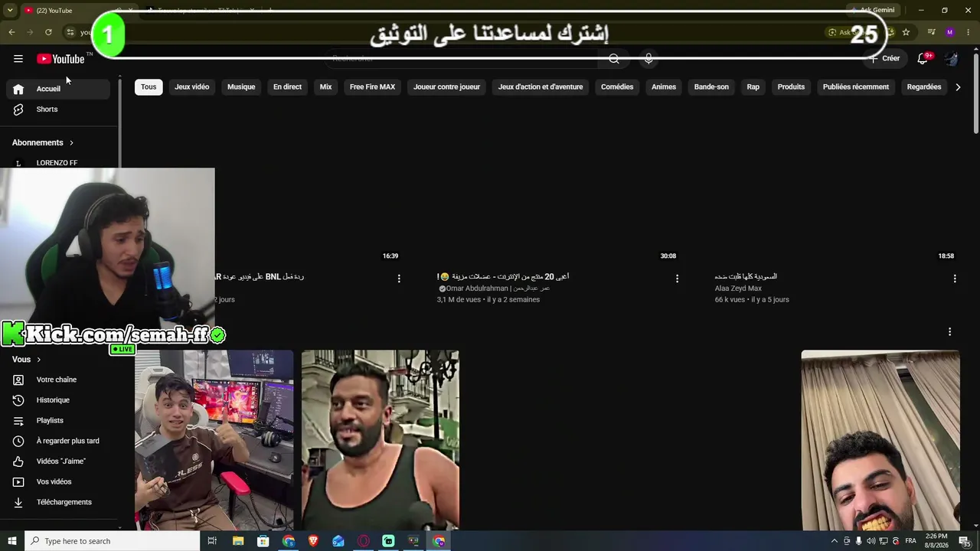980x551 pixels.
Task: Go to the YouTube home logo
Action: (60, 59)
